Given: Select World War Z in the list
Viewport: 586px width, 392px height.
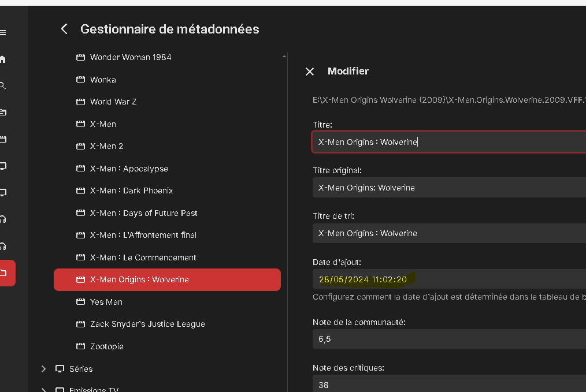Looking at the screenshot, I should [x=113, y=102].
